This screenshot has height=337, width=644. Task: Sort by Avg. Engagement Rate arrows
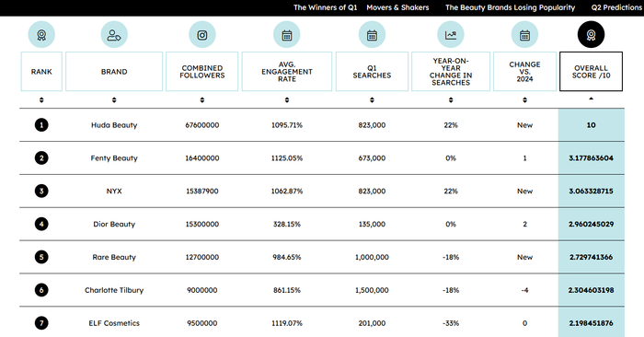point(287,99)
